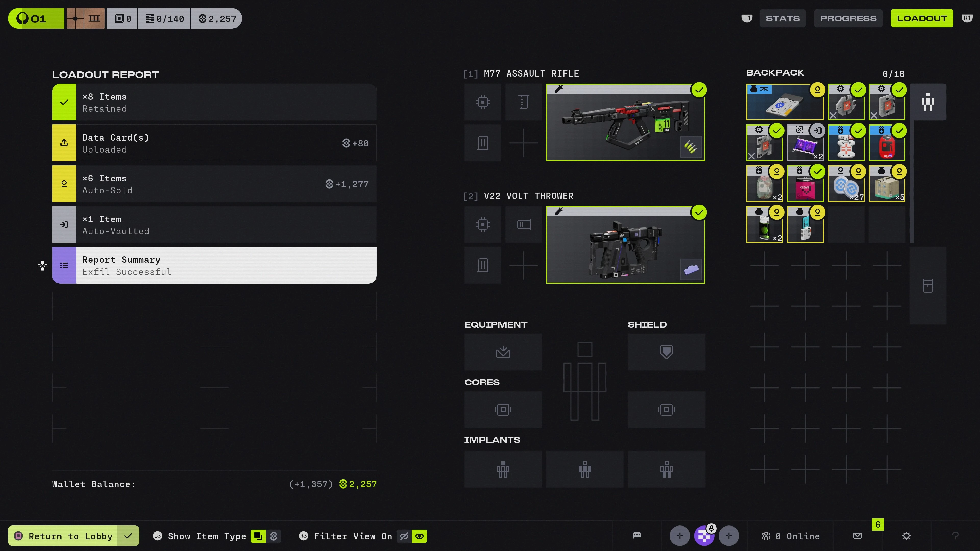The image size is (980, 551).
Task: Open the settings gear in bottom bar
Action: (906, 536)
